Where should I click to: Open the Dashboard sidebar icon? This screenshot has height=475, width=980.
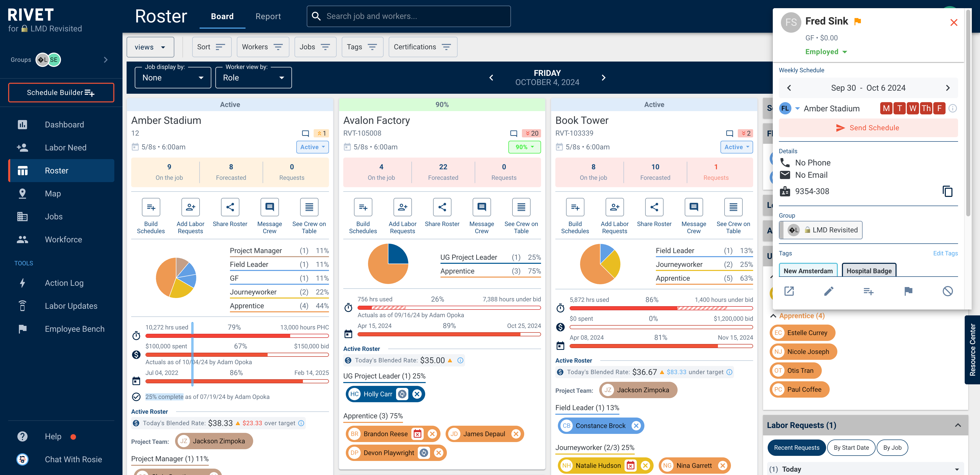[22, 124]
